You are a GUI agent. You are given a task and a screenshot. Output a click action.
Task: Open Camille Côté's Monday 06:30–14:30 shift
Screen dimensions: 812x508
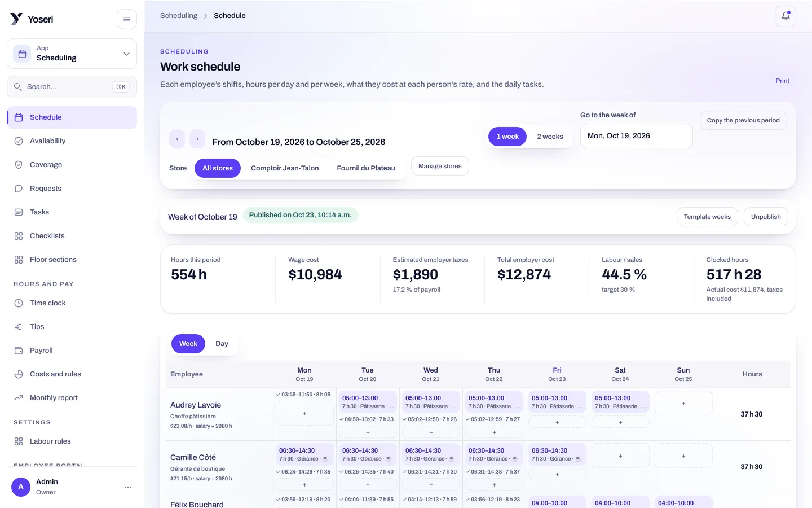click(x=304, y=454)
